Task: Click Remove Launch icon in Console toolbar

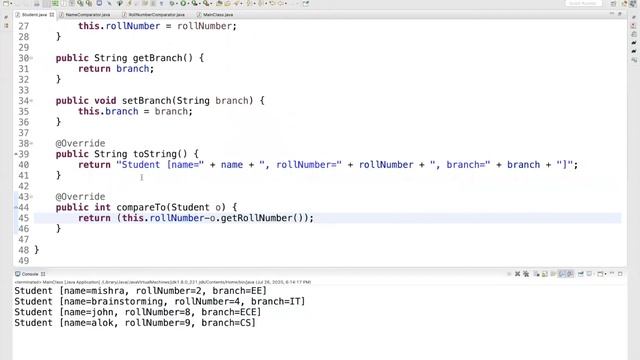Action: [517, 274]
